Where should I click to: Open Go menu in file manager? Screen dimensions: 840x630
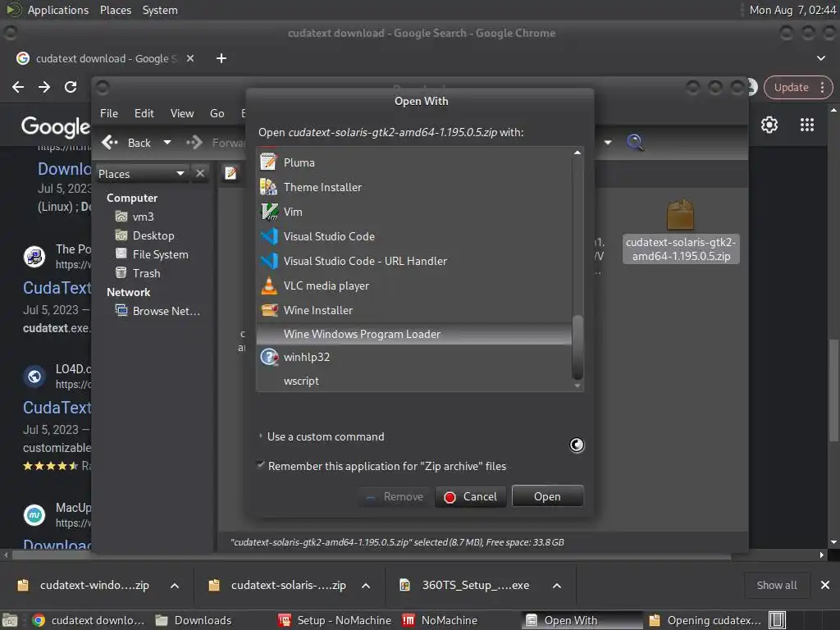coord(217,113)
